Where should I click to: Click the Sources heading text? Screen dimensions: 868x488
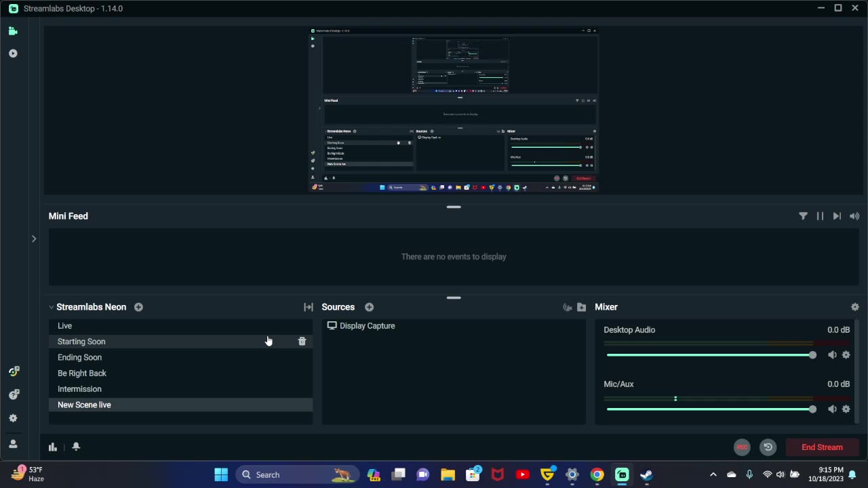click(x=338, y=307)
